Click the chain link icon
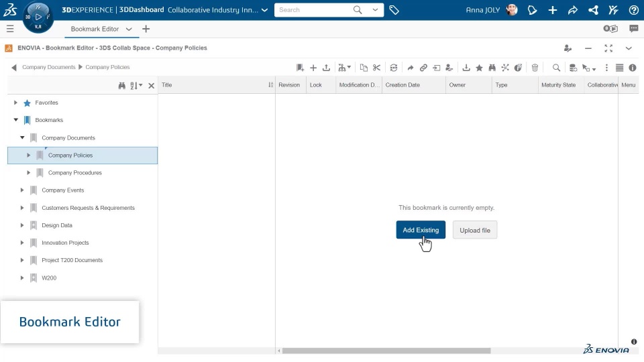 (423, 68)
